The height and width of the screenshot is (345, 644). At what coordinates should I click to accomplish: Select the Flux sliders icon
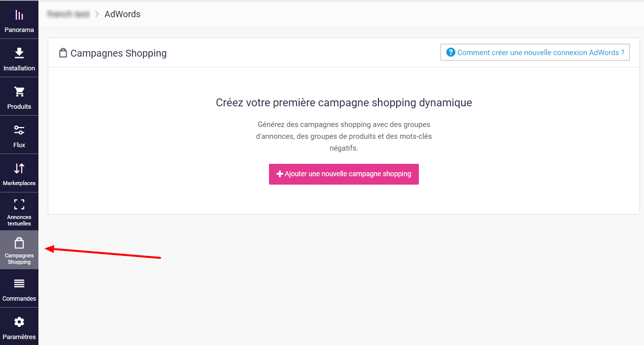pos(19,130)
